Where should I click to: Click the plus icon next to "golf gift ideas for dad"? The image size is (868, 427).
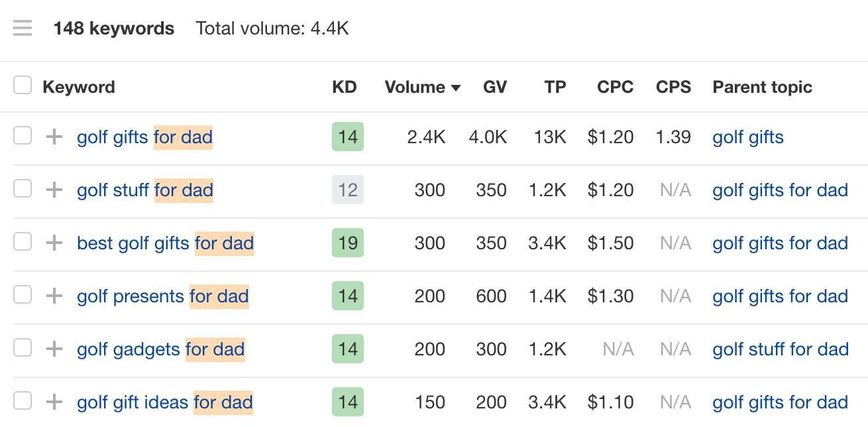click(x=54, y=402)
